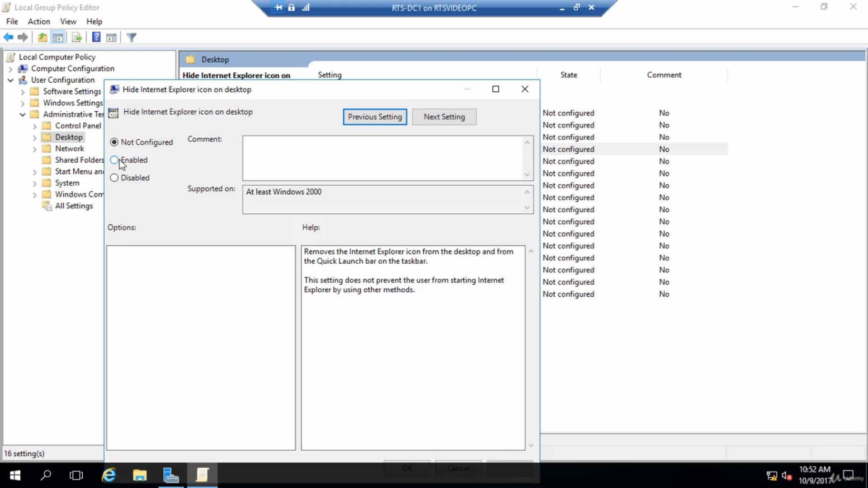Open the File menu
The width and height of the screenshot is (868, 488).
point(12,21)
